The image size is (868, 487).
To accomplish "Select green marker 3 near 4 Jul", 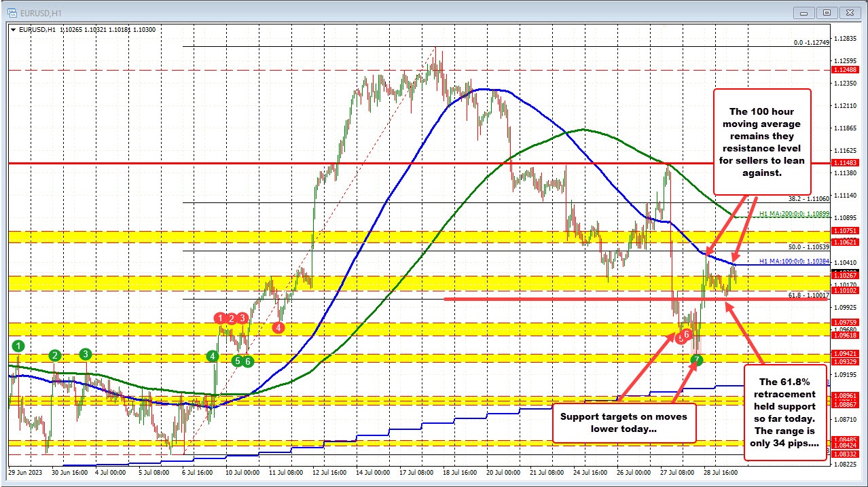I will coord(85,354).
